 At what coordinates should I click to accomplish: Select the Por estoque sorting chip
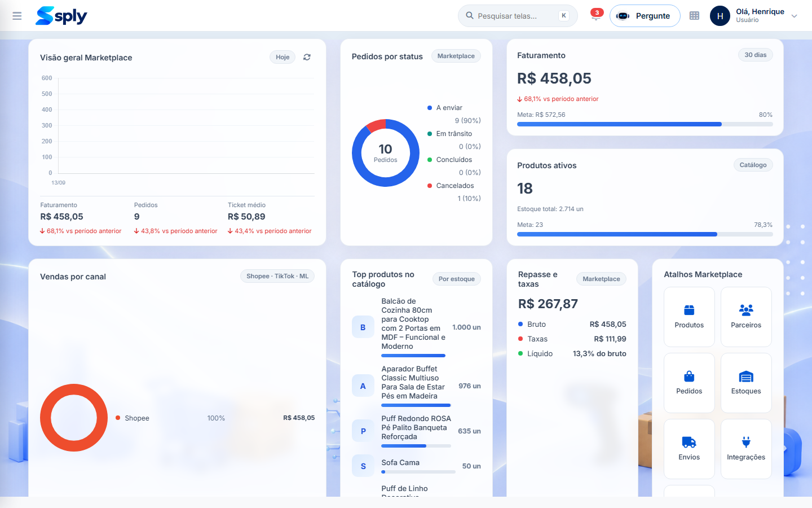click(x=456, y=279)
